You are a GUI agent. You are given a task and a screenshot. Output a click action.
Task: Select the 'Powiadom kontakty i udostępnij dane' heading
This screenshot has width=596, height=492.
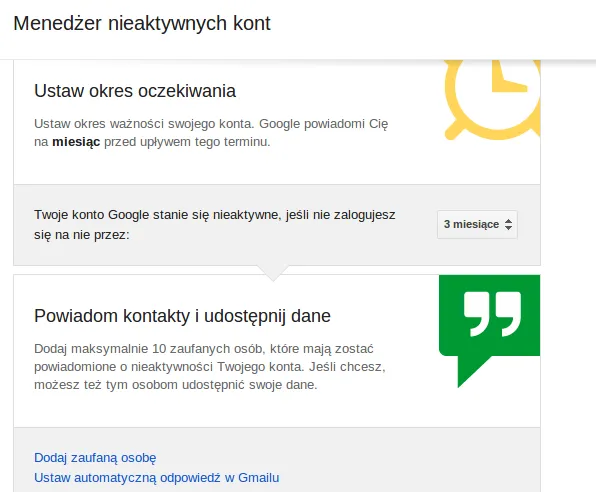182,316
